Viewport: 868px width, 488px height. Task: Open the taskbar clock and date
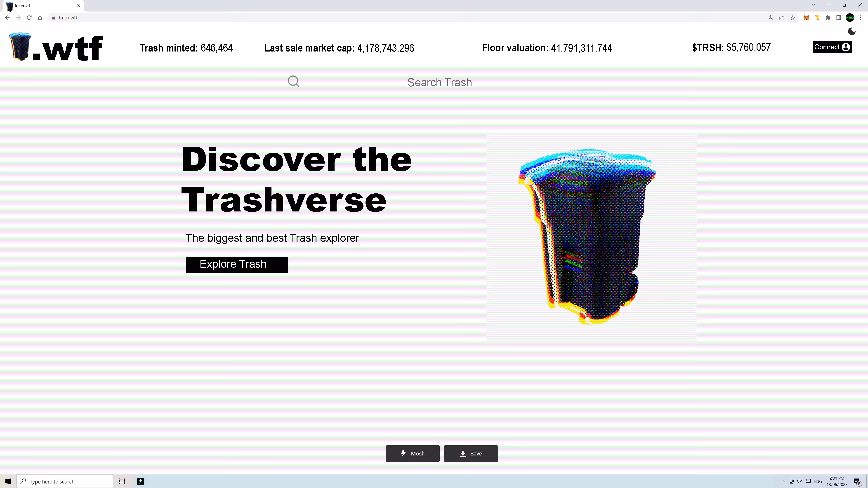[x=837, y=481]
